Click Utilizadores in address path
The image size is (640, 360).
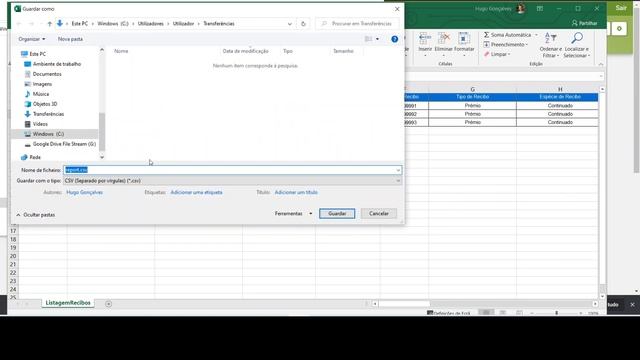pos(151,24)
